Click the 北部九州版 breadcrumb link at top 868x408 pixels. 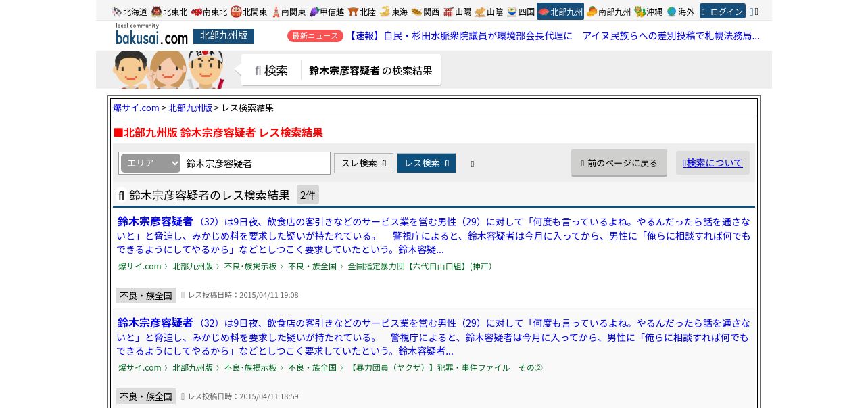click(190, 108)
